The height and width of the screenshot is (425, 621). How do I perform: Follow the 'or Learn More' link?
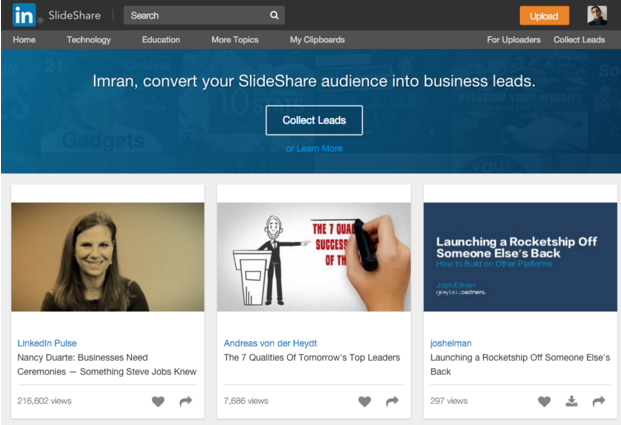(x=314, y=148)
